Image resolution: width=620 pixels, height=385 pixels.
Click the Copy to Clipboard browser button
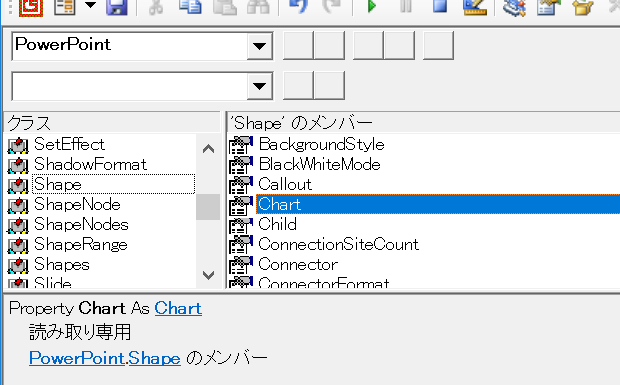coord(368,45)
